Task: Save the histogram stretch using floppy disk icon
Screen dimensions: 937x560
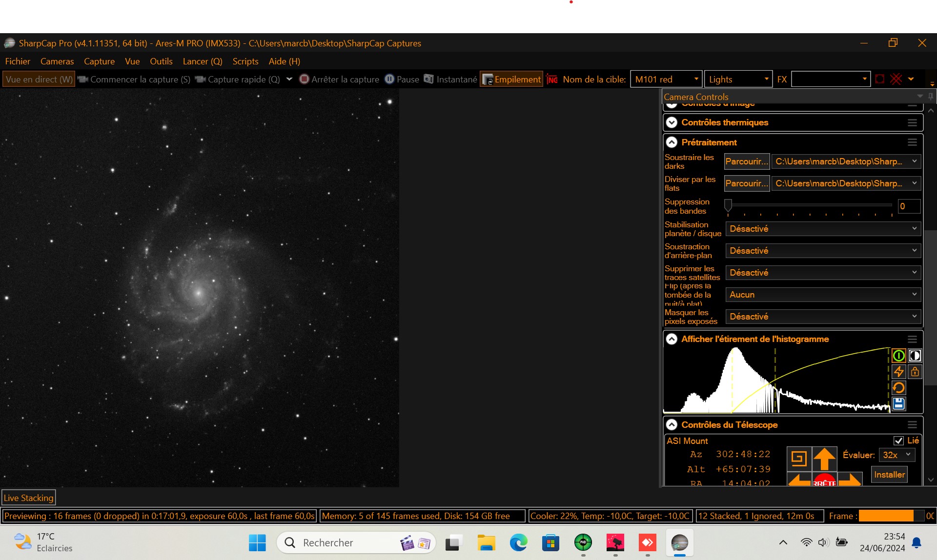Action: tap(899, 403)
